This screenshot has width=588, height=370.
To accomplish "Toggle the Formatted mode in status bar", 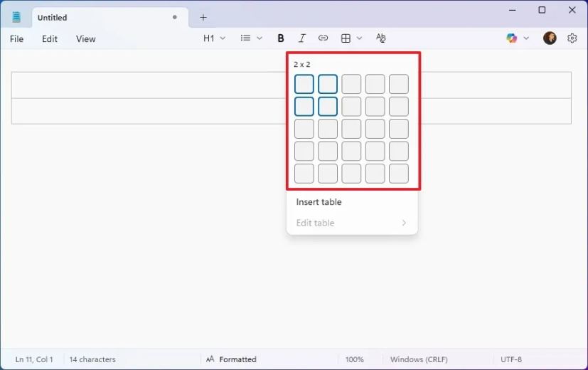I will click(231, 359).
